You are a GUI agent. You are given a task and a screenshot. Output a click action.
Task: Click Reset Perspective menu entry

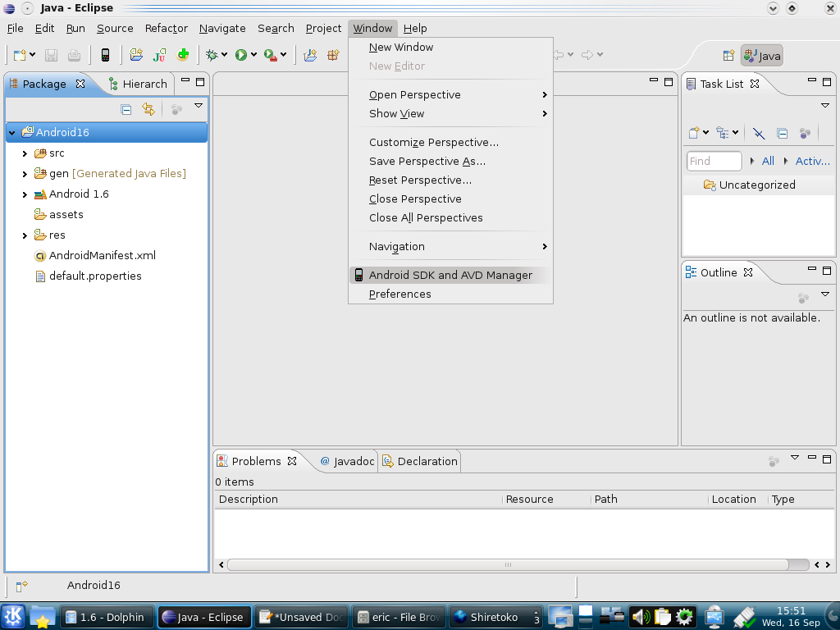[x=450, y=180]
